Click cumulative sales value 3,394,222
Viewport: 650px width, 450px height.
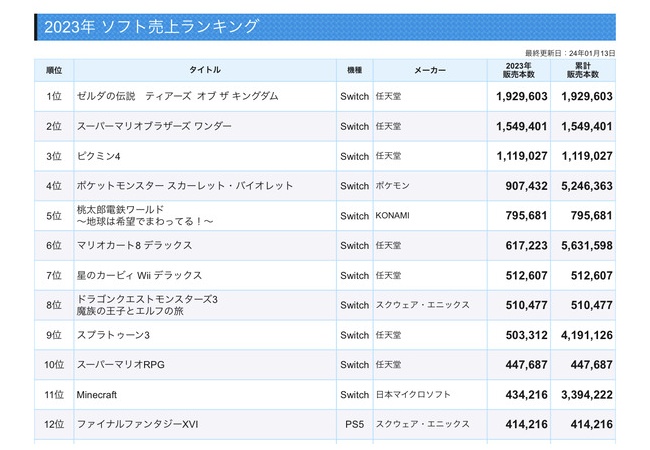(x=587, y=395)
